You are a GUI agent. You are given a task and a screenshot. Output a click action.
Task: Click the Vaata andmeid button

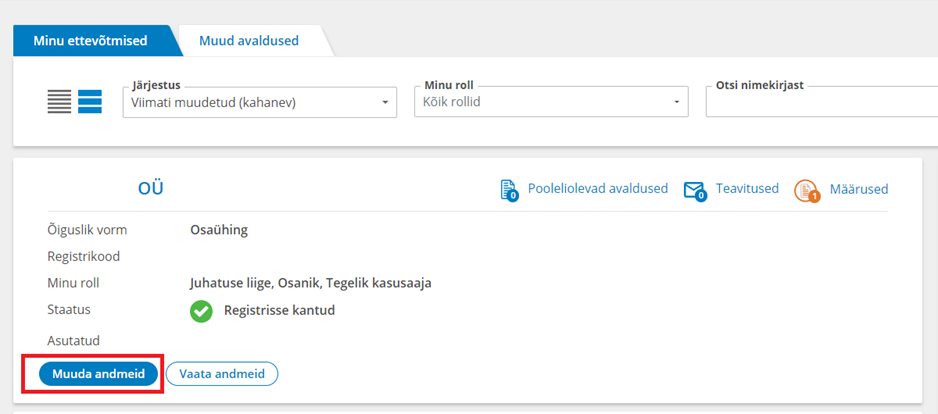pos(222,374)
